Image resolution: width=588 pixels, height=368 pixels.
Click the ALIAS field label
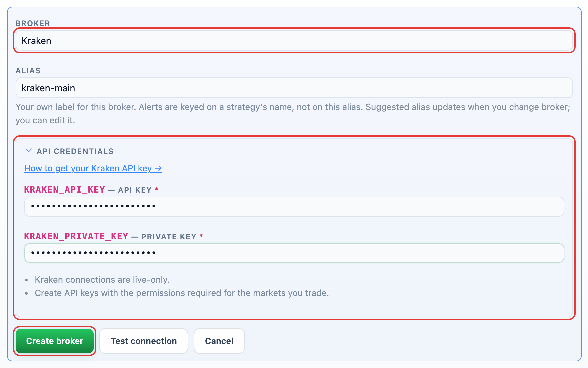coord(28,71)
